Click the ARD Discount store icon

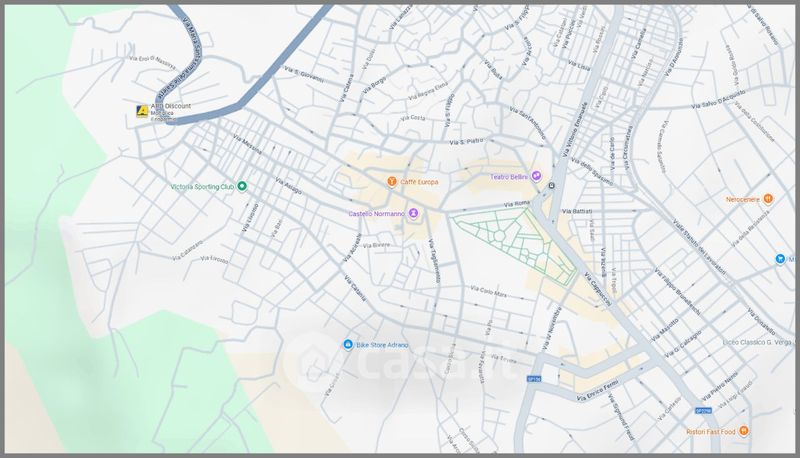[x=142, y=111]
